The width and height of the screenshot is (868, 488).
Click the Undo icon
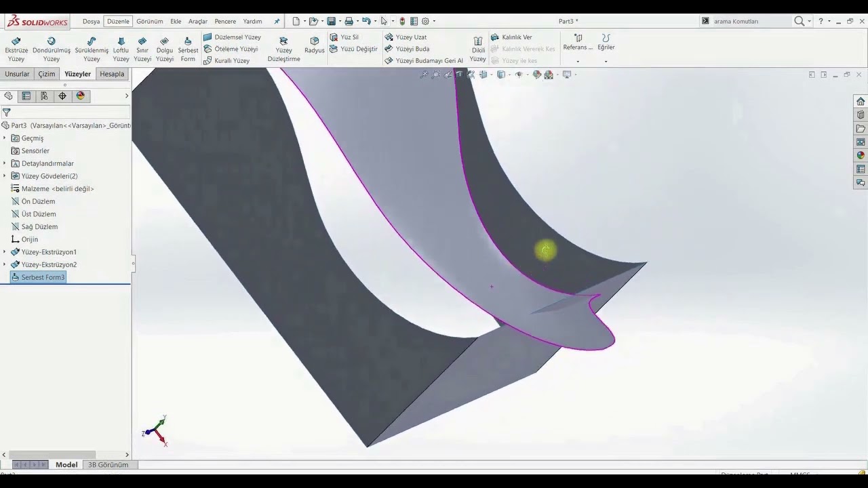click(x=366, y=21)
